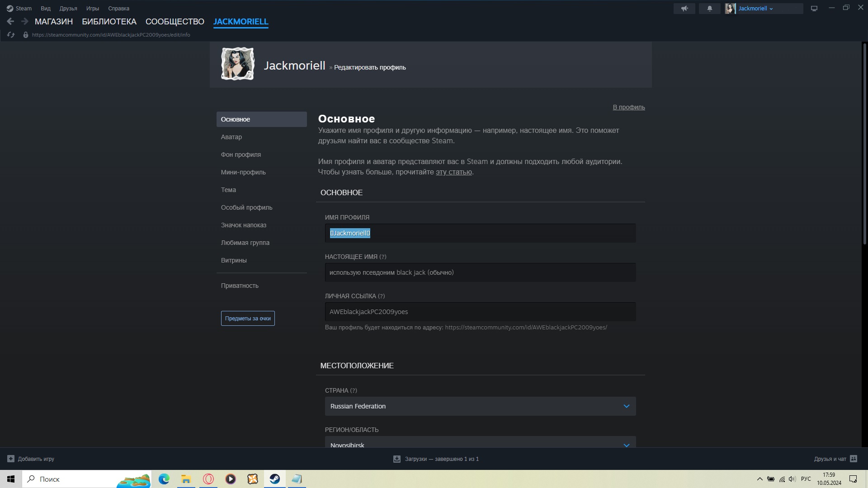Click the forward navigation arrow

(x=25, y=21)
